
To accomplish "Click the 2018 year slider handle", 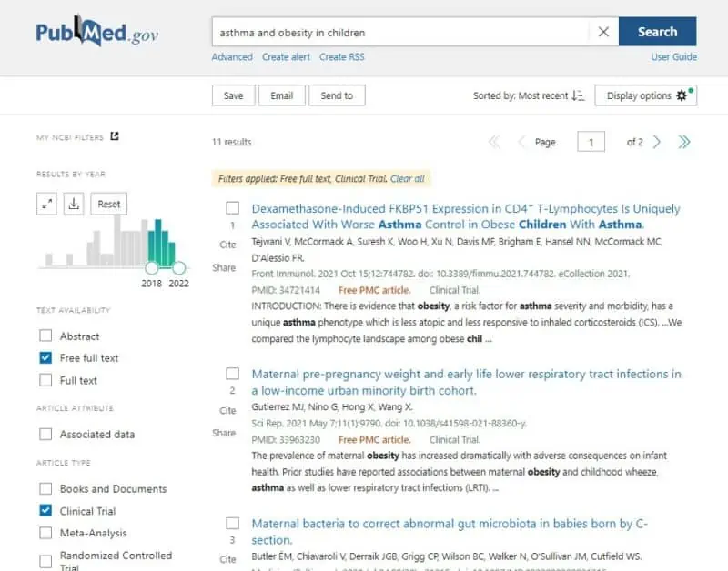I will [x=152, y=267].
